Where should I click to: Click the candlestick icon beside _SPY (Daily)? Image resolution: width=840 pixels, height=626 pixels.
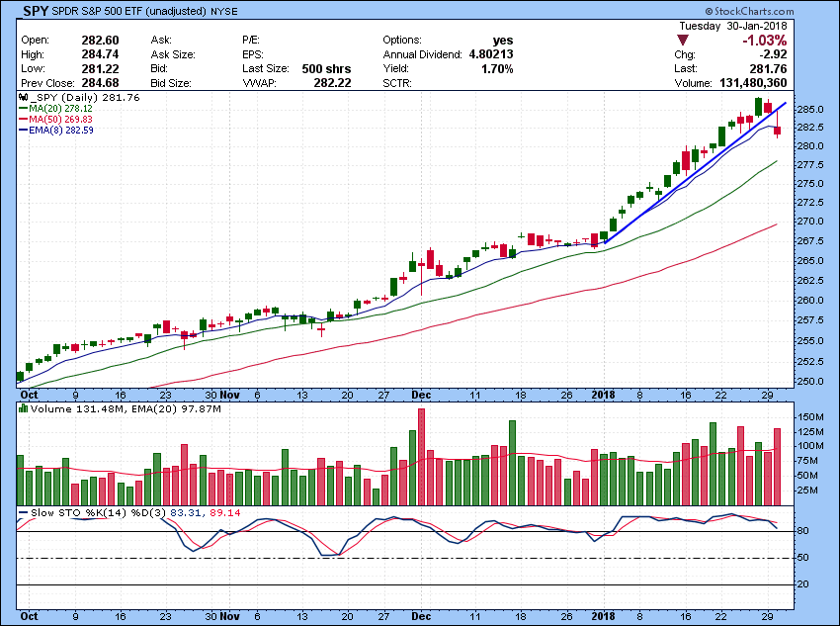coord(23,98)
